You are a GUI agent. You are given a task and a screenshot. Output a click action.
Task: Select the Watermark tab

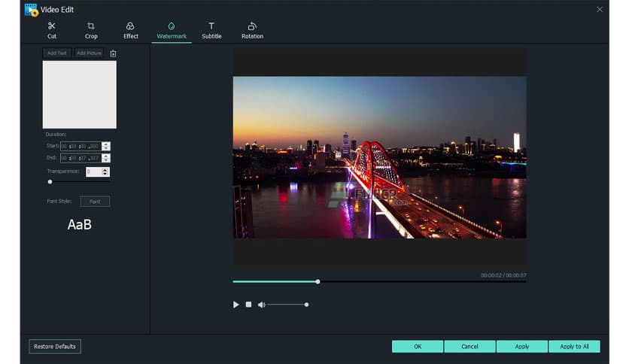171,30
